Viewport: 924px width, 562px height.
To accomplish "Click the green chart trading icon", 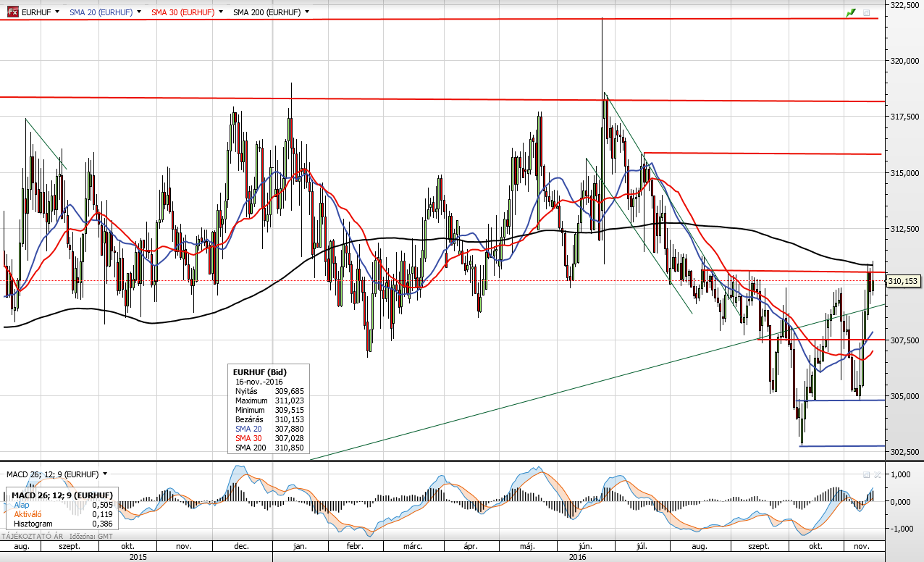I will pyautogui.click(x=851, y=12).
